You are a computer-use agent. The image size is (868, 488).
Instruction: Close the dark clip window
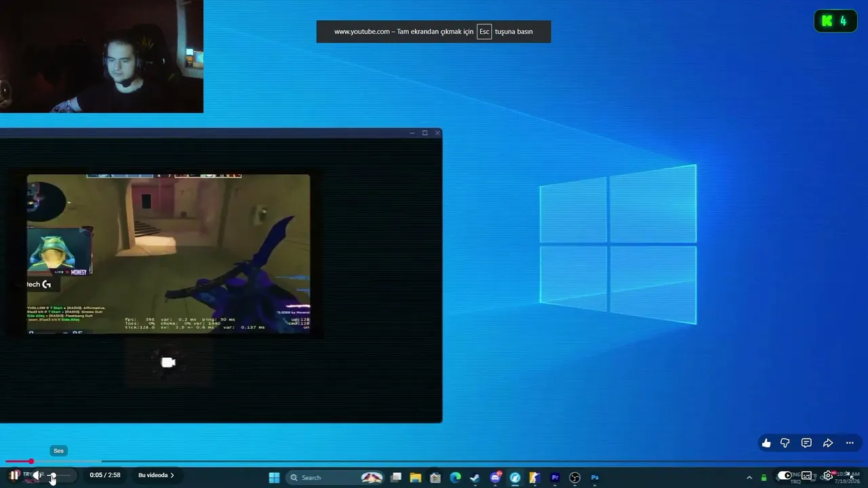(437, 133)
